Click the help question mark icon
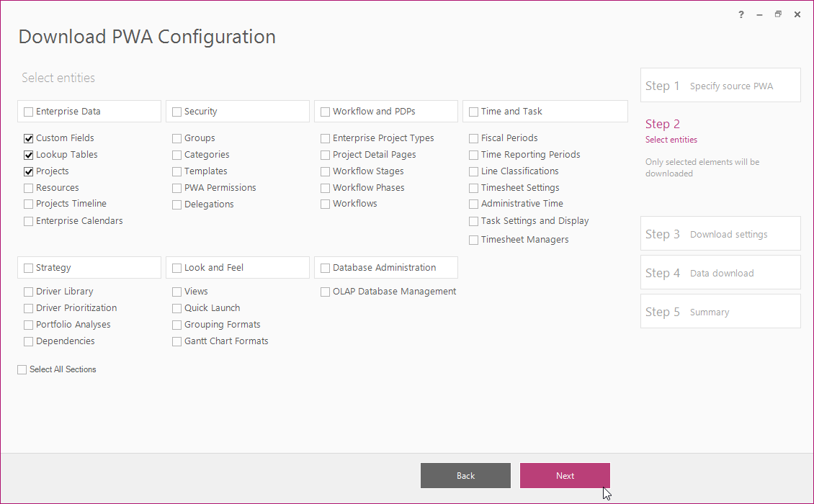 pos(741,14)
